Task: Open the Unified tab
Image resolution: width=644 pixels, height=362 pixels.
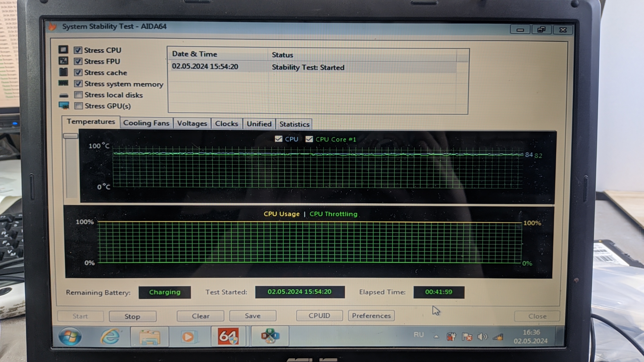Action: (x=259, y=124)
